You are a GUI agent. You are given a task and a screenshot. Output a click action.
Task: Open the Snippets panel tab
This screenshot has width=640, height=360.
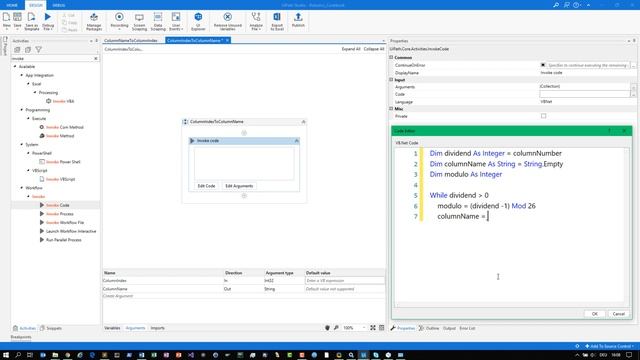pos(51,328)
